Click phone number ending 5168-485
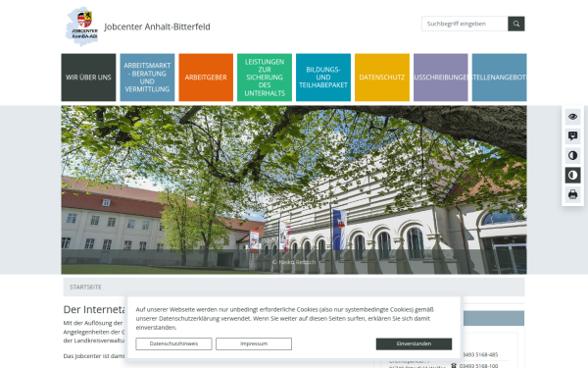This screenshot has width=588, height=368. click(480, 354)
